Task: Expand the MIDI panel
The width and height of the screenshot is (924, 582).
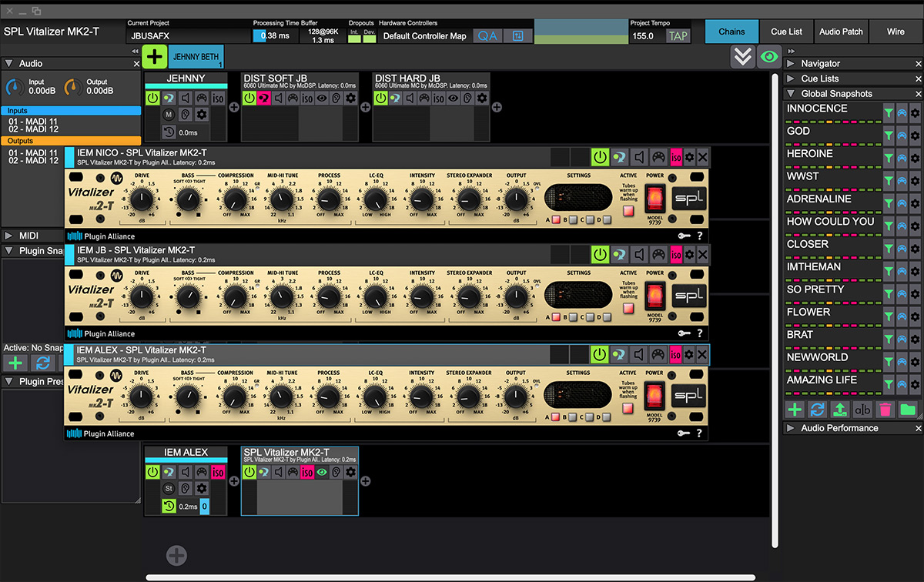Action: click(x=8, y=236)
